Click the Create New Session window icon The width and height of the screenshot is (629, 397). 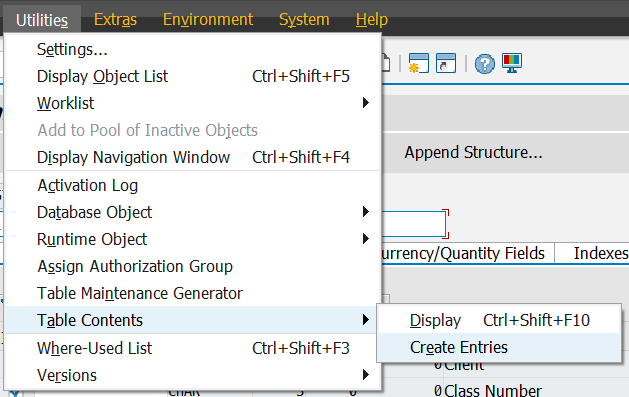coord(419,63)
